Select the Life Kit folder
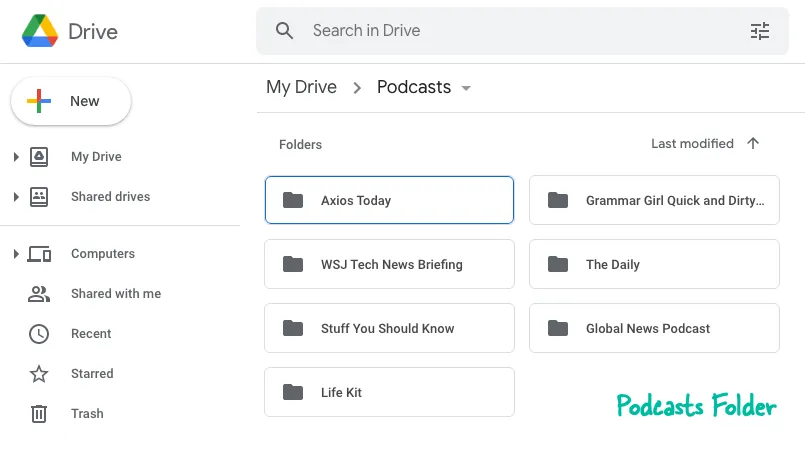Screen dimensions: 805x465 (389, 392)
